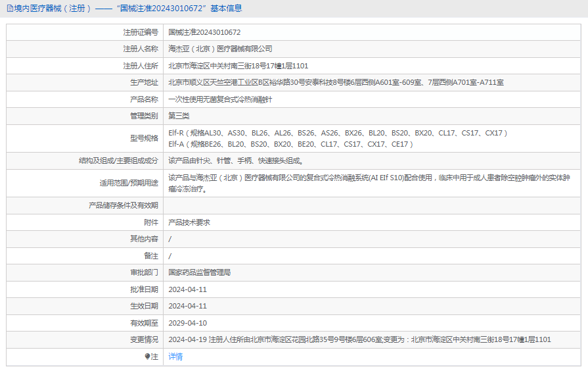Select management class value 第三类
This screenshot has width=588, height=371.
pos(179,116)
